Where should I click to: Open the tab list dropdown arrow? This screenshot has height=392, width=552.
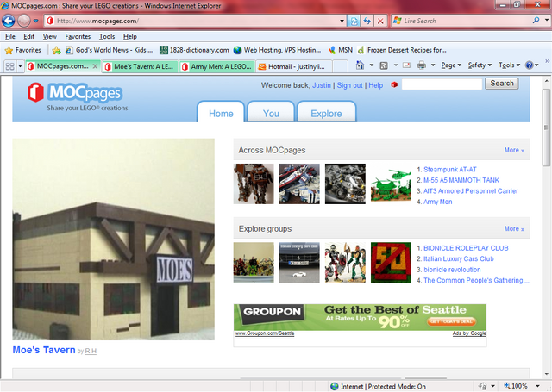pyautogui.click(x=20, y=66)
